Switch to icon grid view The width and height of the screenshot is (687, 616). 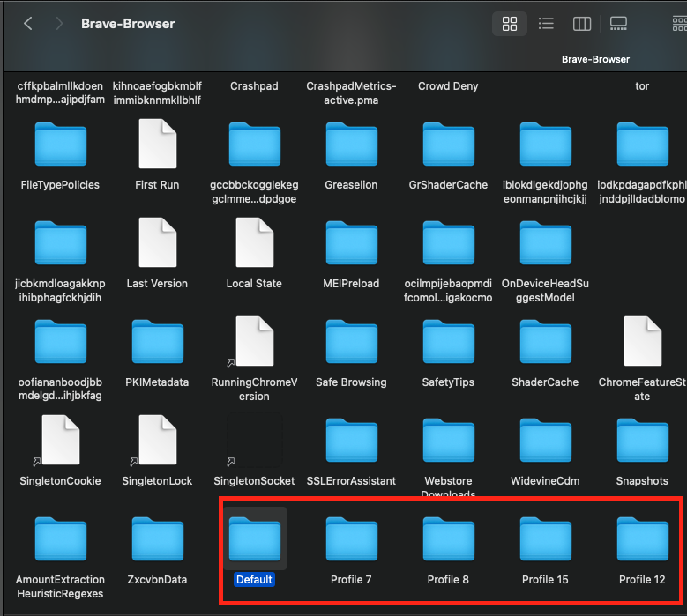click(x=509, y=24)
